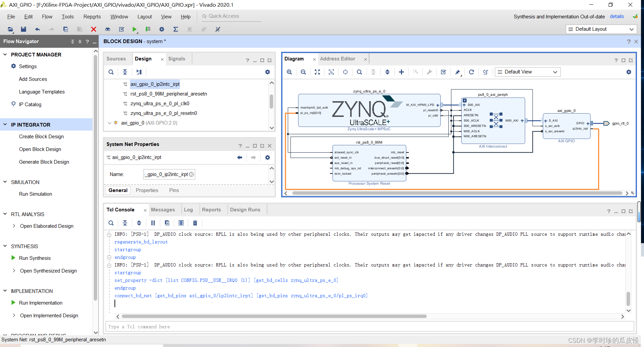Click Run Implementation

[x=41, y=303]
